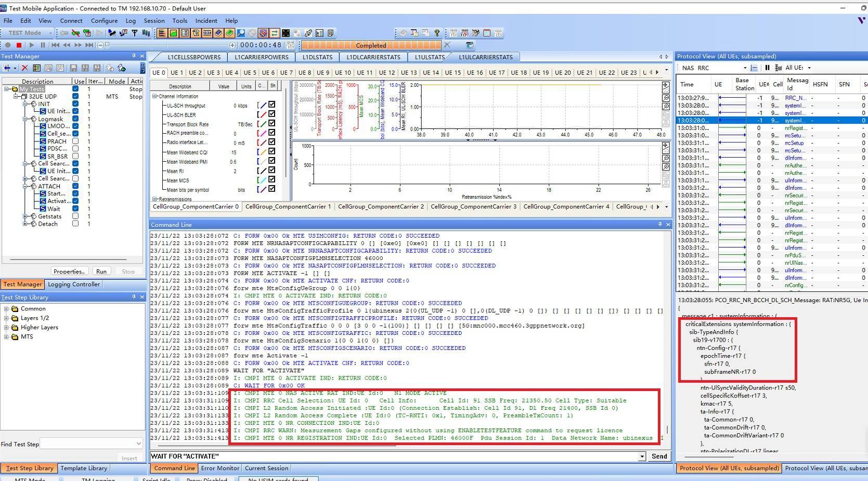
Task: Click the Run button in Test Manager
Action: click(x=101, y=271)
